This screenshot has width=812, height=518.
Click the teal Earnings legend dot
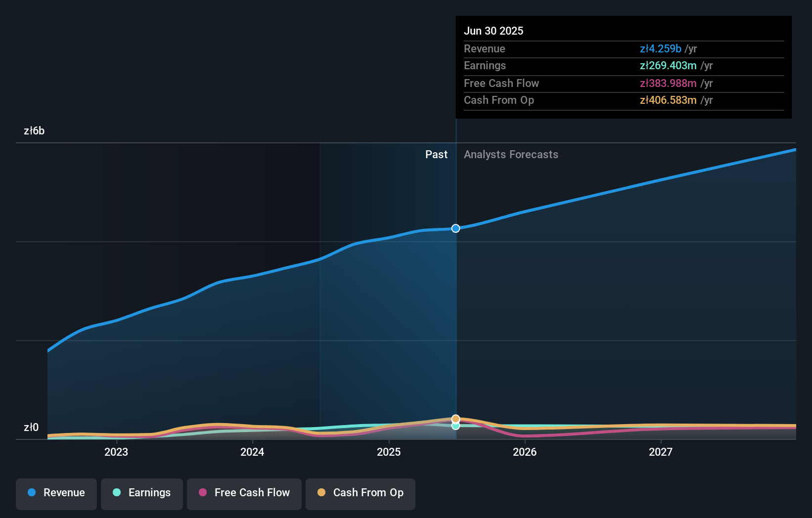pos(116,493)
